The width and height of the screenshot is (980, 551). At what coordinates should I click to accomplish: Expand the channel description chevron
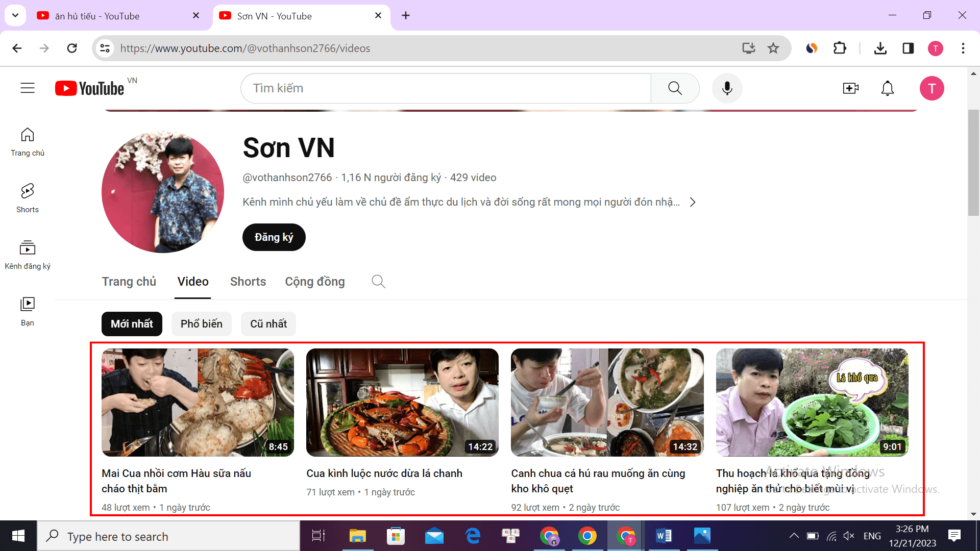pos(693,202)
